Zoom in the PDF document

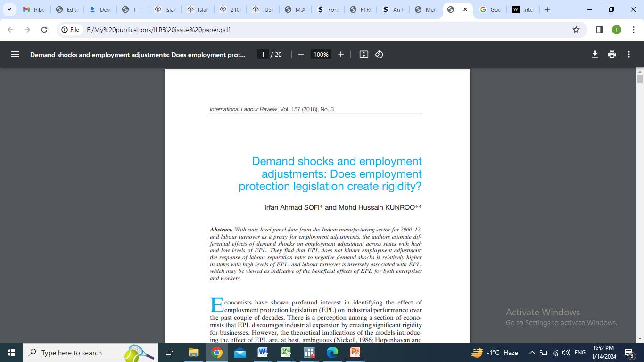tap(341, 54)
